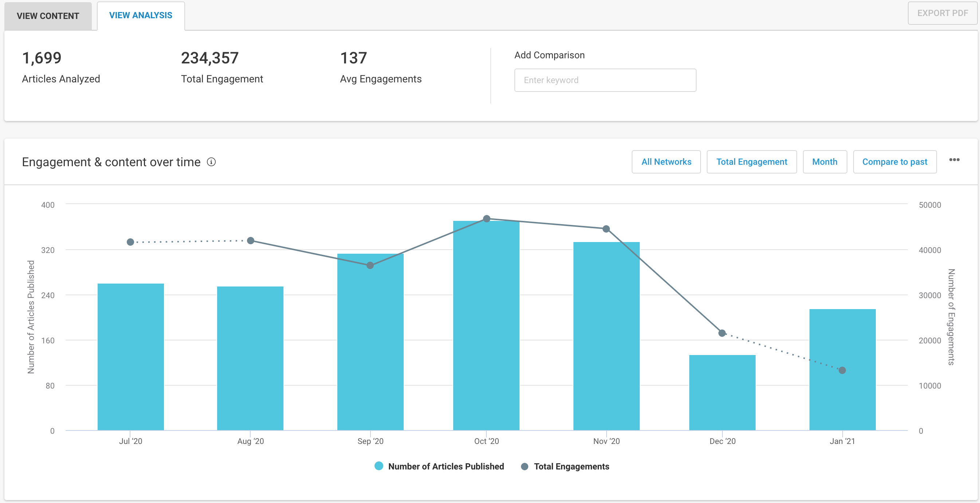Click the Dec '20 articles bar
Image resolution: width=980 pixels, height=503 pixels.
722,393
